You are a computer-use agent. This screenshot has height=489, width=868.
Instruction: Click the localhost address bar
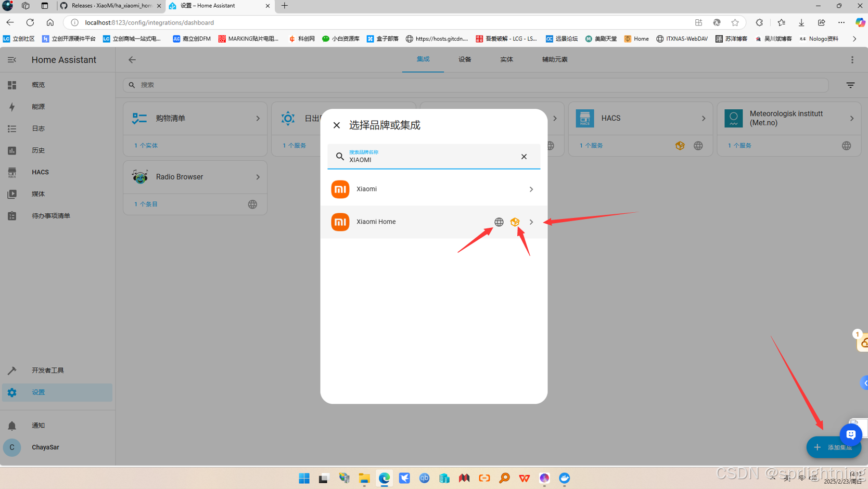pos(385,22)
